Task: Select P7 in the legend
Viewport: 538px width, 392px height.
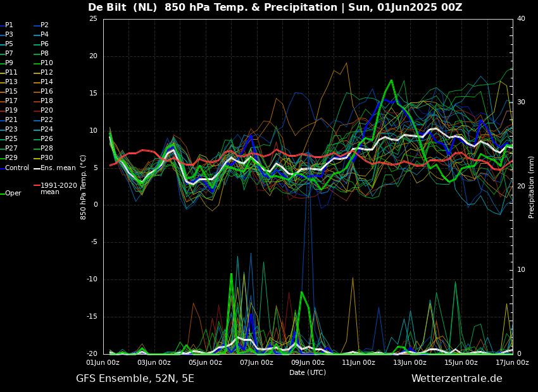Action: point(6,54)
